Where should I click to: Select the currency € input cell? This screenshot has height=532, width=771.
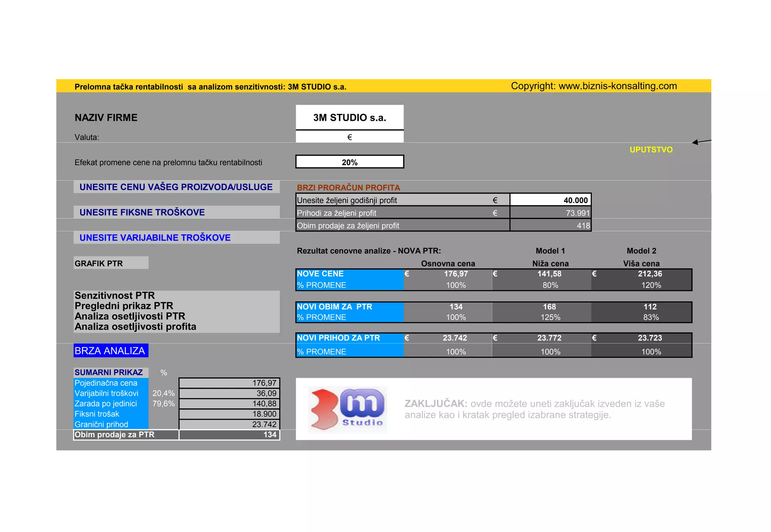tap(350, 137)
